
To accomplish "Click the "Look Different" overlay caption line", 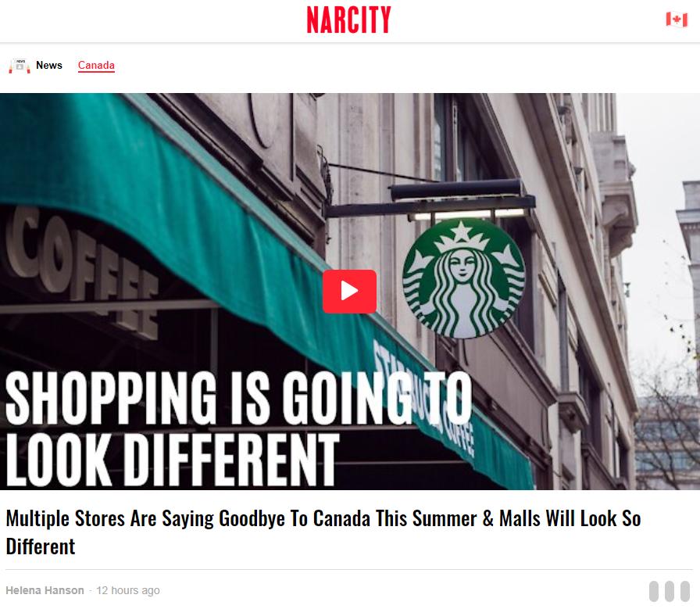I will click(x=172, y=460).
